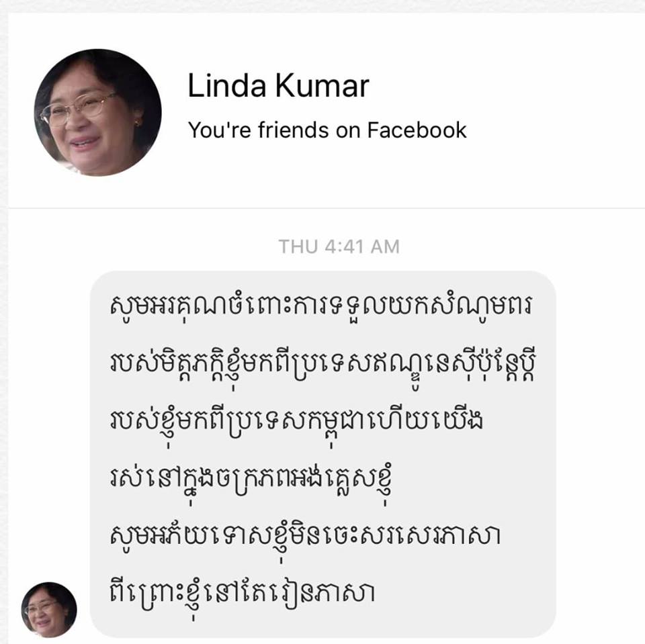
Task: Tap the small sender avatar beside the message
Action: pyautogui.click(x=49, y=609)
